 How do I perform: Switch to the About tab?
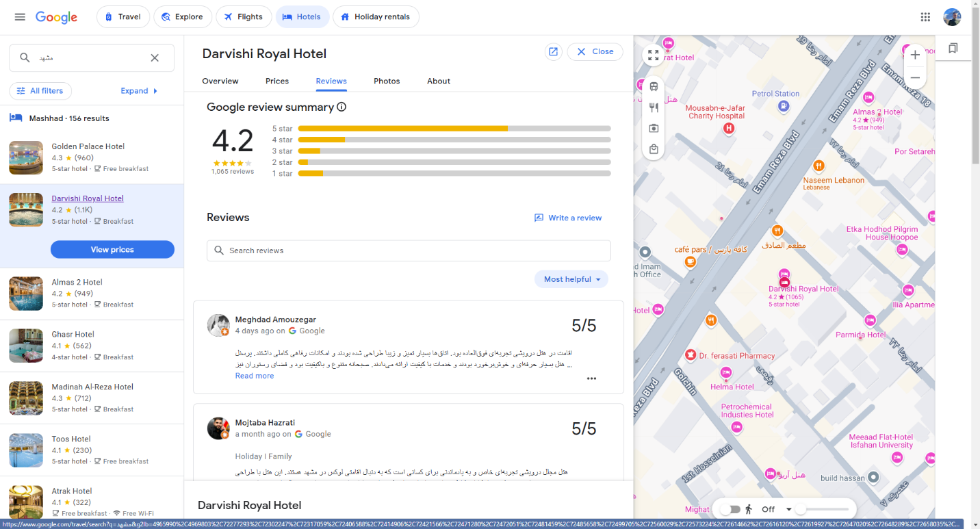coord(439,81)
